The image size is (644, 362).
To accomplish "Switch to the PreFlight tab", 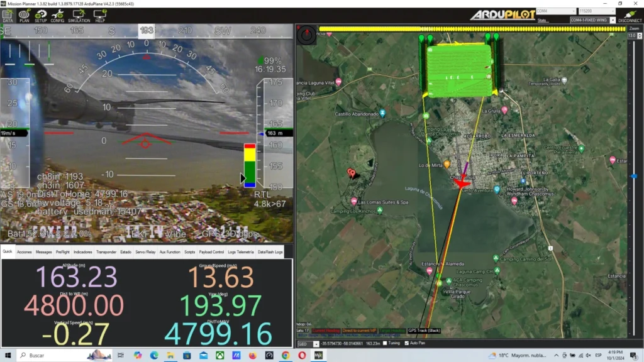I will point(62,252).
